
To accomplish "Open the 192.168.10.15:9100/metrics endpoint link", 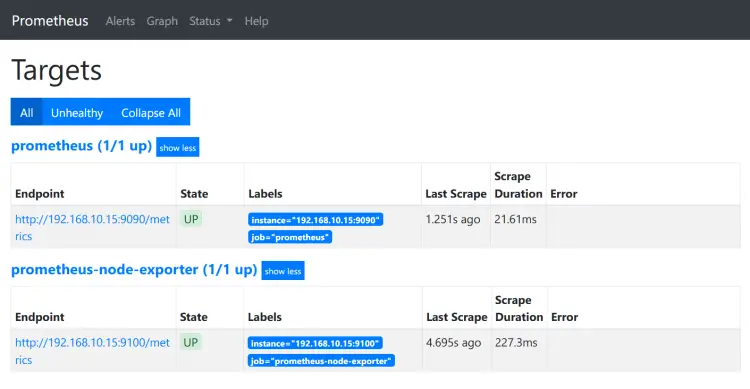I will click(92, 351).
